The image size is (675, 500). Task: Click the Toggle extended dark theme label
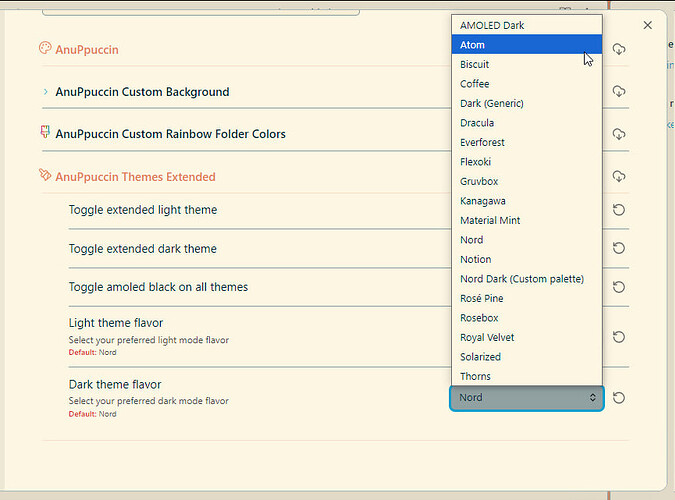coord(142,248)
